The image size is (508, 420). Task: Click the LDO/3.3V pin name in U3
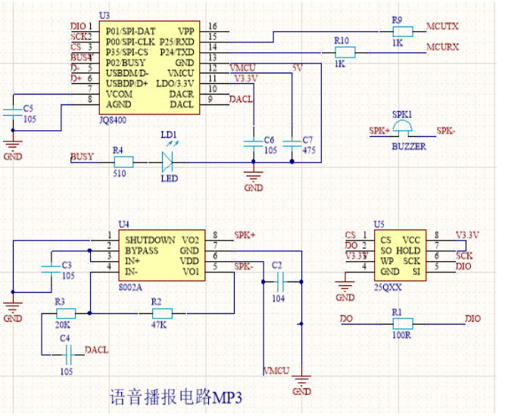176,84
